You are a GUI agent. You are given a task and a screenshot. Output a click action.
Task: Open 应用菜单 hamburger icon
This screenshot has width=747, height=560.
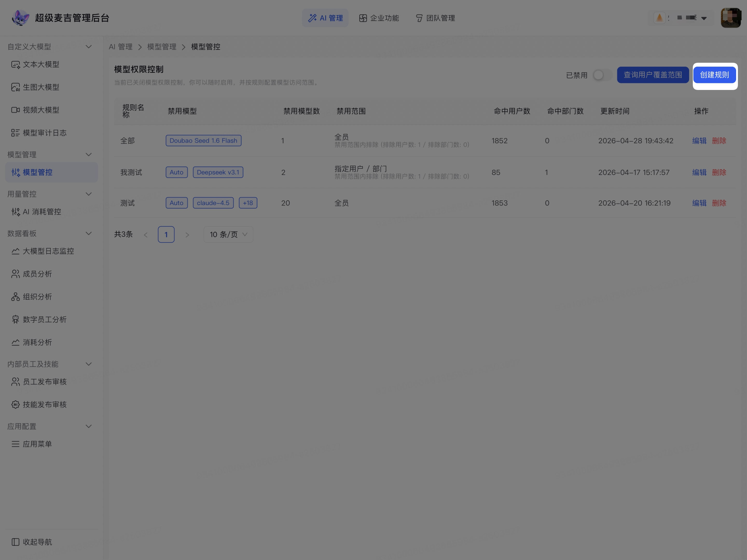tap(16, 444)
